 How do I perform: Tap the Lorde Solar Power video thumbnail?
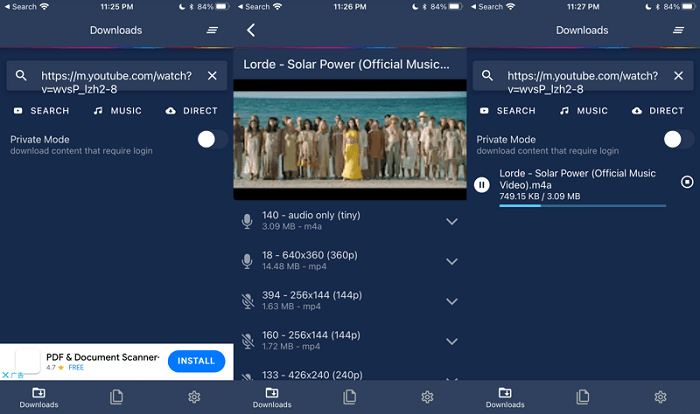[349, 139]
